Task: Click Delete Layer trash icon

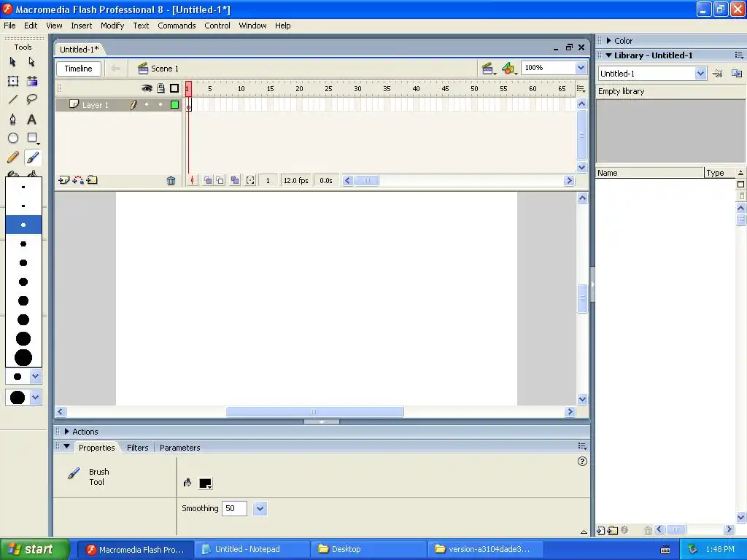Action: [171, 181]
